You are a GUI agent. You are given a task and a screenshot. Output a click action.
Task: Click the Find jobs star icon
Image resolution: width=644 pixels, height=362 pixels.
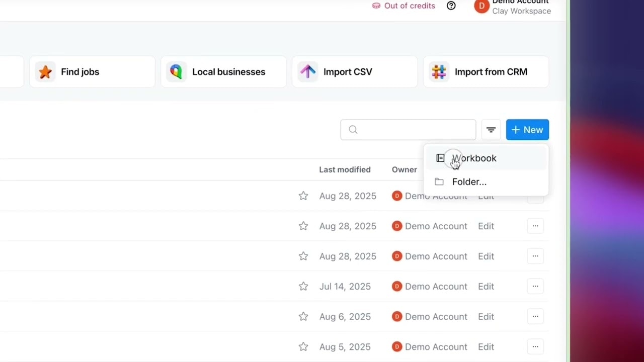[x=45, y=72]
